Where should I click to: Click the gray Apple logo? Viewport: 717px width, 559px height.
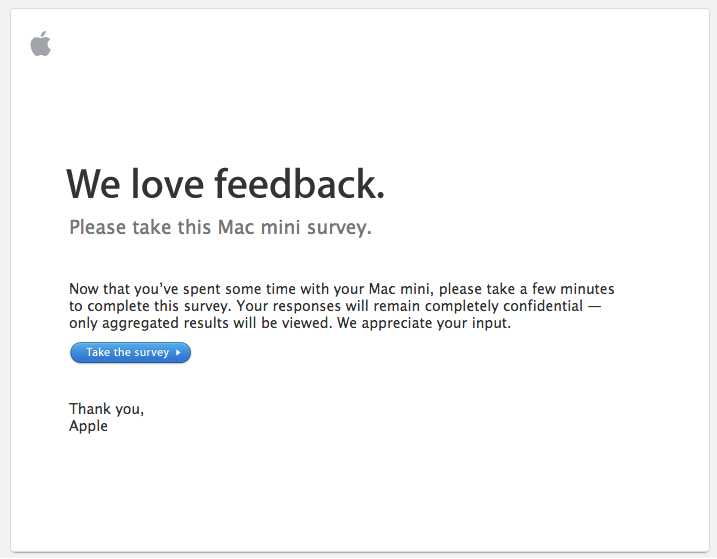point(41,44)
